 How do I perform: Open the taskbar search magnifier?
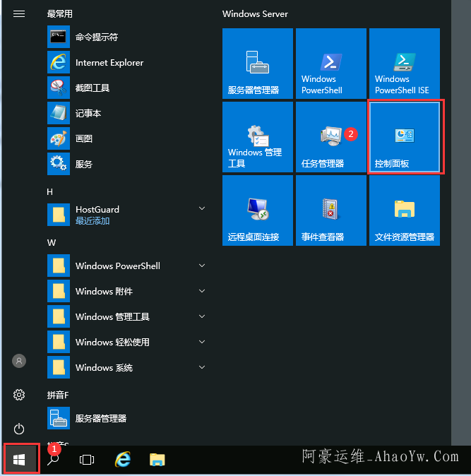[53, 460]
